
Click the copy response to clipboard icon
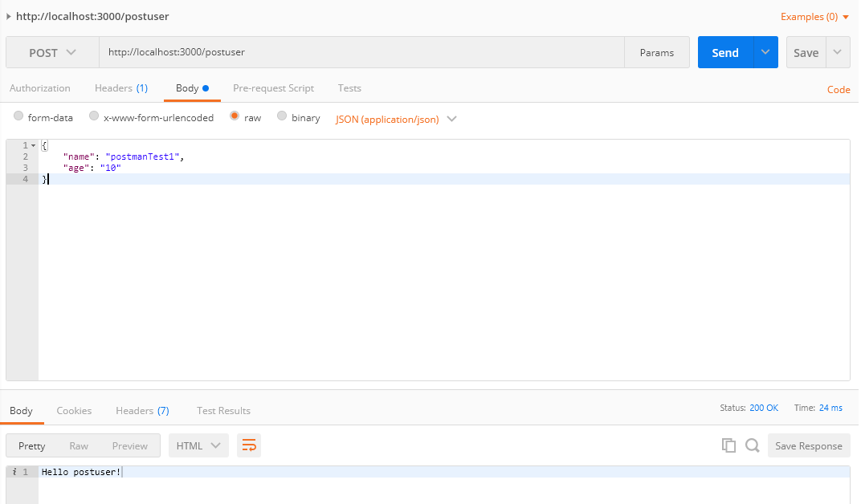(x=728, y=445)
